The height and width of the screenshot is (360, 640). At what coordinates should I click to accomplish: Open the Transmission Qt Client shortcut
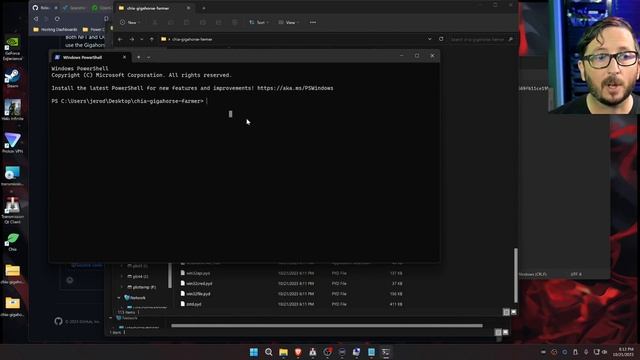tap(12, 210)
